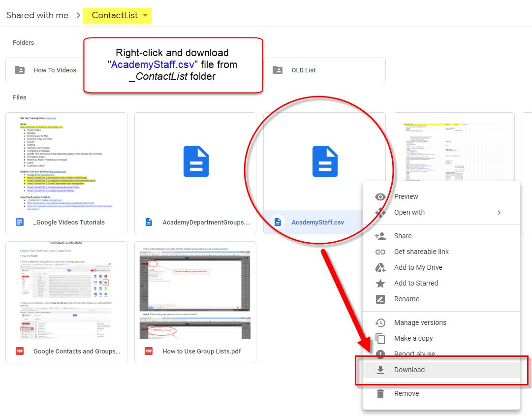Choose Download from the context menu

point(441,370)
